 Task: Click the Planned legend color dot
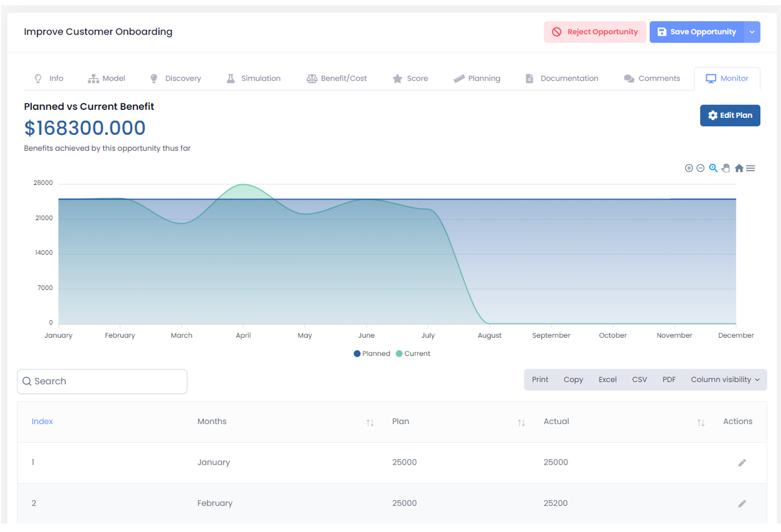tap(357, 354)
